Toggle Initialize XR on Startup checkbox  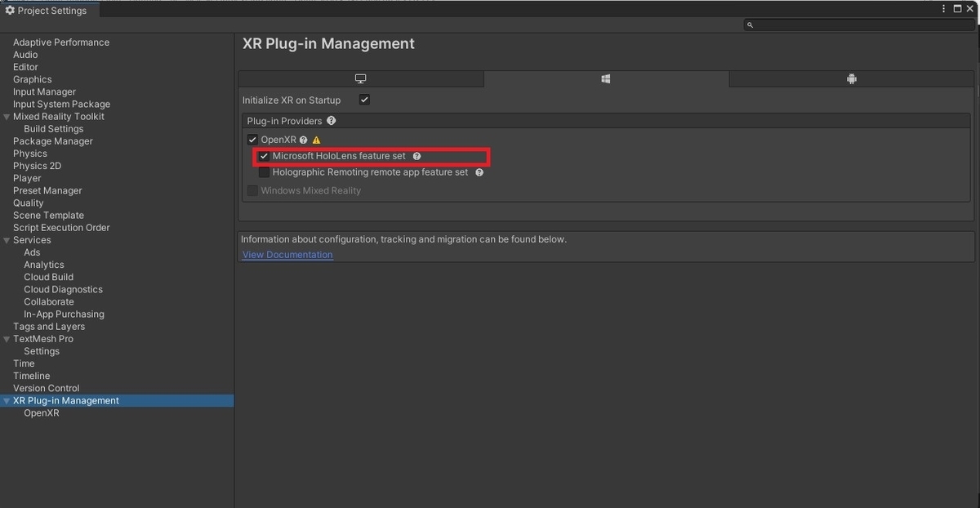coord(364,100)
